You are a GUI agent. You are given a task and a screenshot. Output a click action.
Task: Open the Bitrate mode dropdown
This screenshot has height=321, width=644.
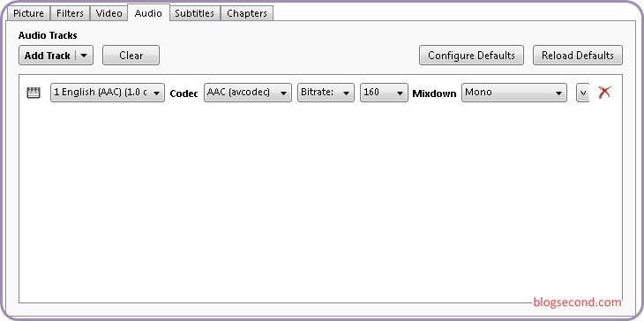pos(326,93)
